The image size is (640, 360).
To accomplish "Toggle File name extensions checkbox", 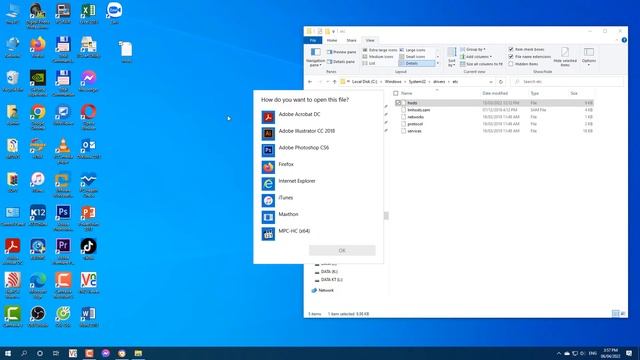I will coord(530,57).
